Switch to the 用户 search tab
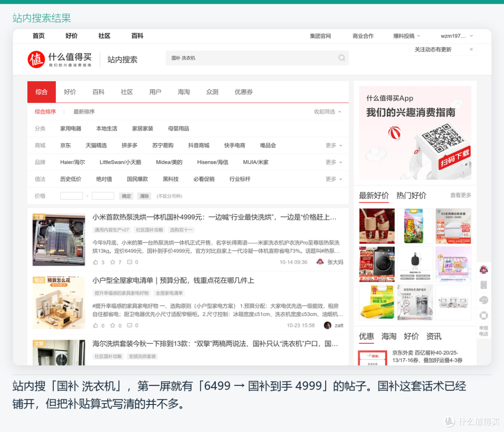The height and width of the screenshot is (432, 504). pos(155,92)
